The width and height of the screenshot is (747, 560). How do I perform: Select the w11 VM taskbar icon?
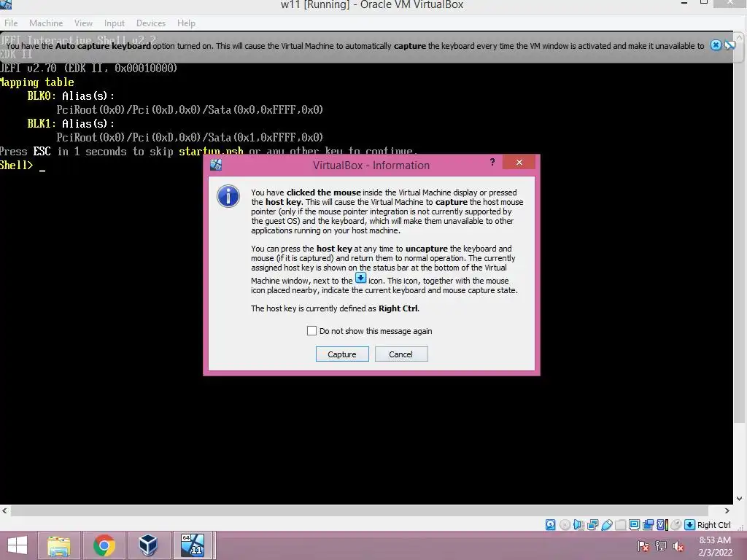tap(193, 545)
